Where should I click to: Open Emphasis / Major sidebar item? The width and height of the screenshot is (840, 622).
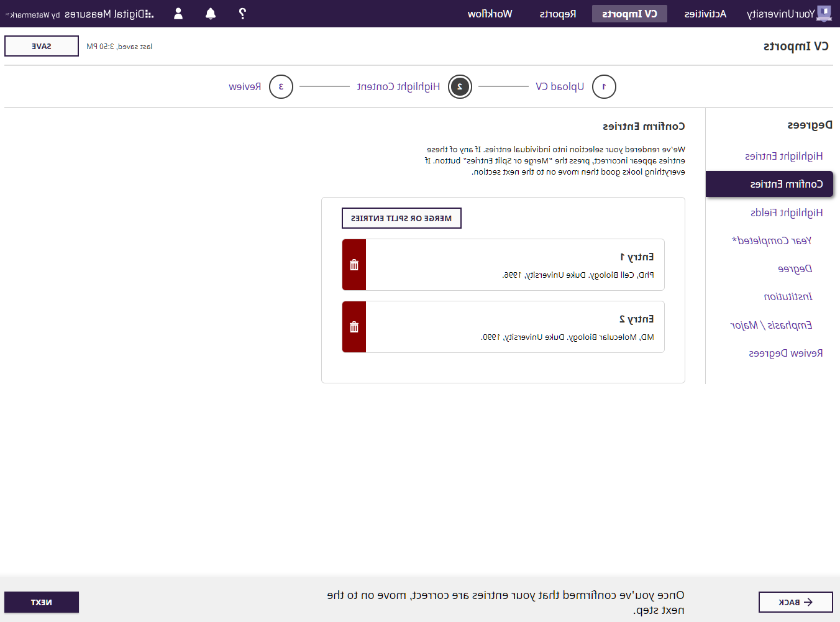[x=771, y=325]
